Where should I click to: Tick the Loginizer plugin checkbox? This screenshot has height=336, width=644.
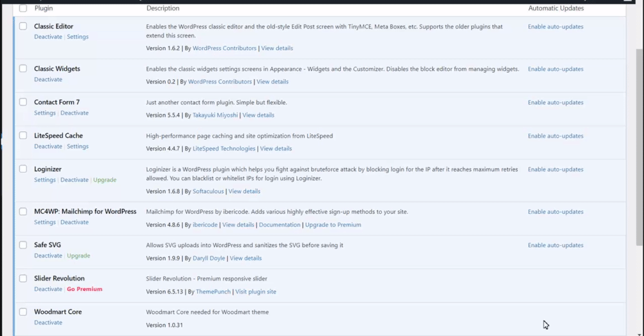tap(23, 169)
